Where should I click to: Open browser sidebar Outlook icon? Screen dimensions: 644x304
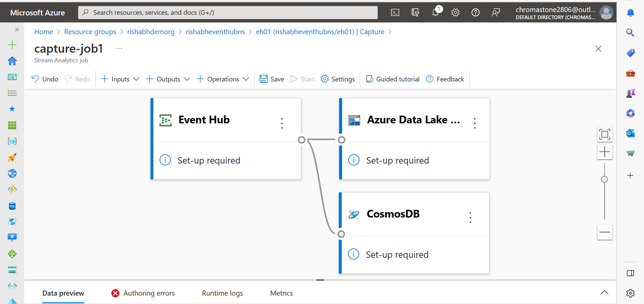pyautogui.click(x=630, y=133)
